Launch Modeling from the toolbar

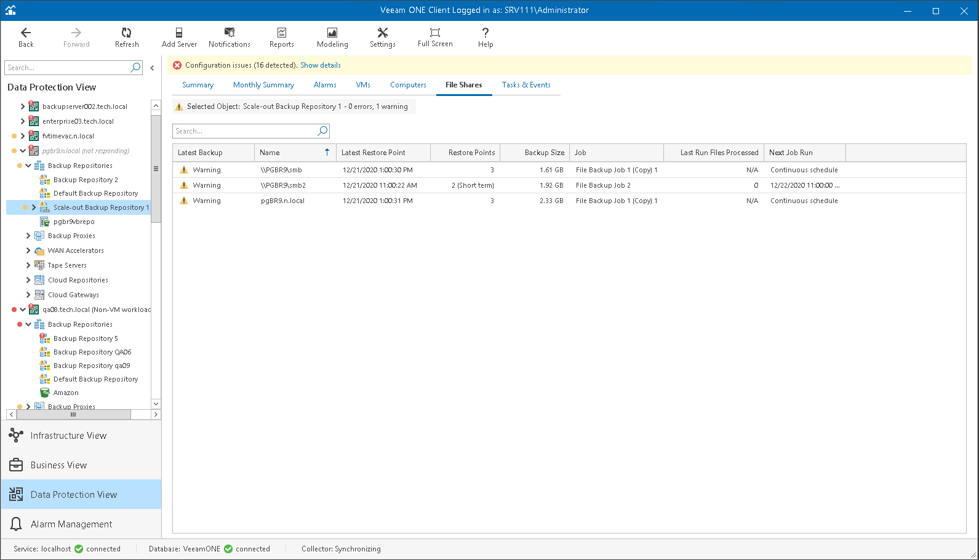coord(332,37)
